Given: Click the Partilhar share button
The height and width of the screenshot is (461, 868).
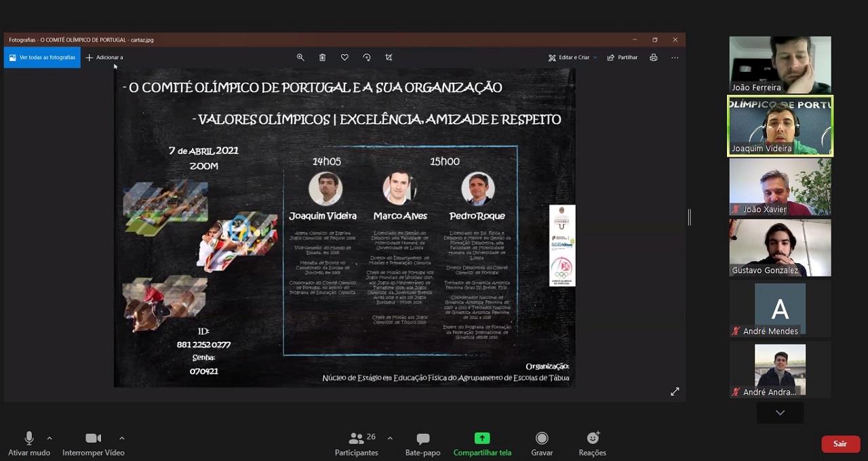Looking at the screenshot, I should 622,58.
